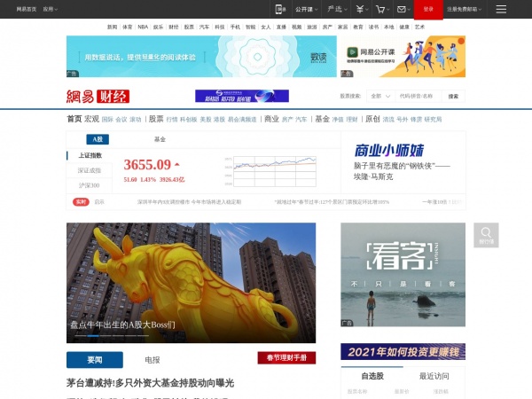The image size is (532, 399).
Task: Open the 全部 stock search dropdown
Action: 380,97
